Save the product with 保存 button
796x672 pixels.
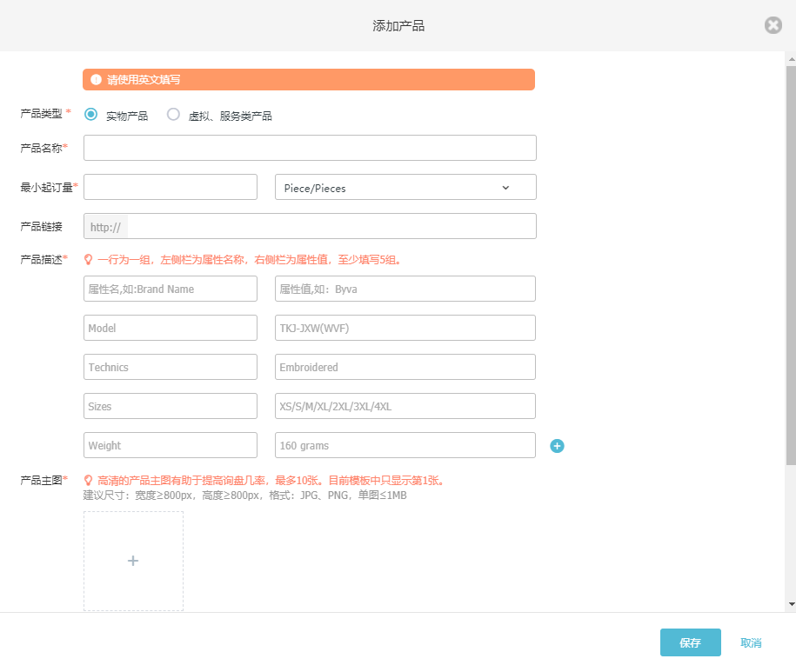point(690,642)
